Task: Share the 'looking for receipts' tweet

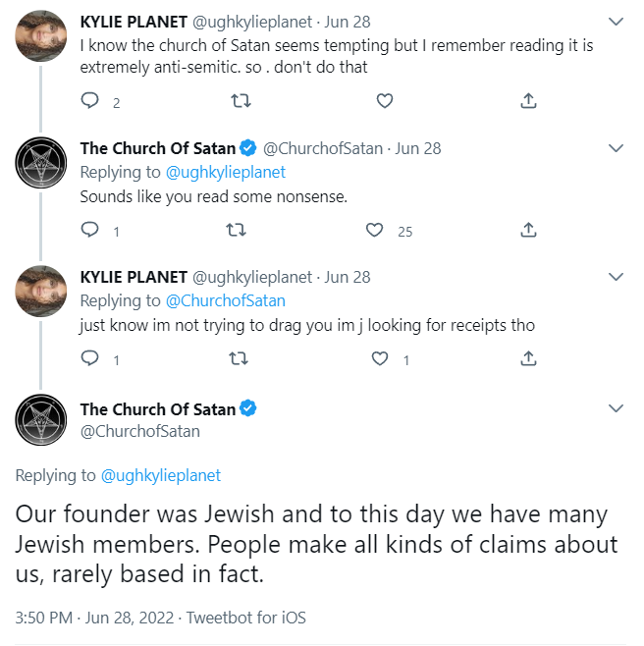Action: point(528,359)
